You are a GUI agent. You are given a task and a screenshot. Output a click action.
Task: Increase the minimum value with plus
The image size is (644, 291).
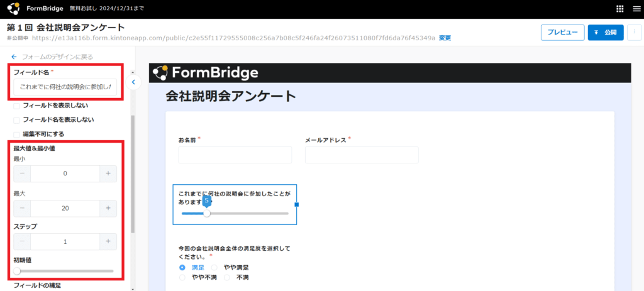(108, 174)
